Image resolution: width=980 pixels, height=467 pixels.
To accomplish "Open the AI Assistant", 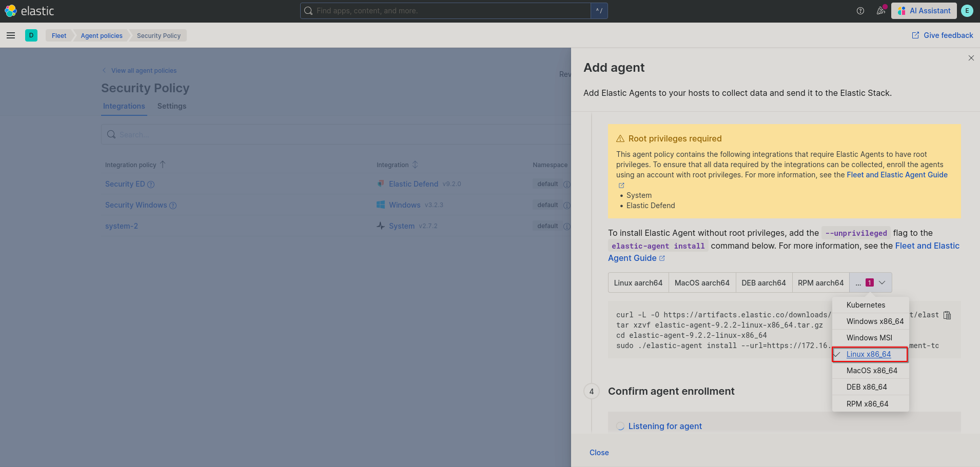I will (x=924, y=11).
